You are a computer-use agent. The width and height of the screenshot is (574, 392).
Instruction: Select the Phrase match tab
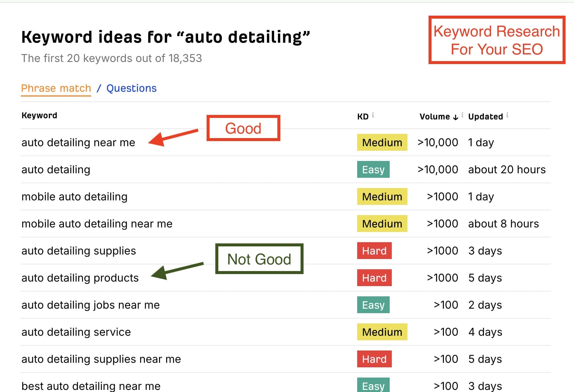[56, 88]
